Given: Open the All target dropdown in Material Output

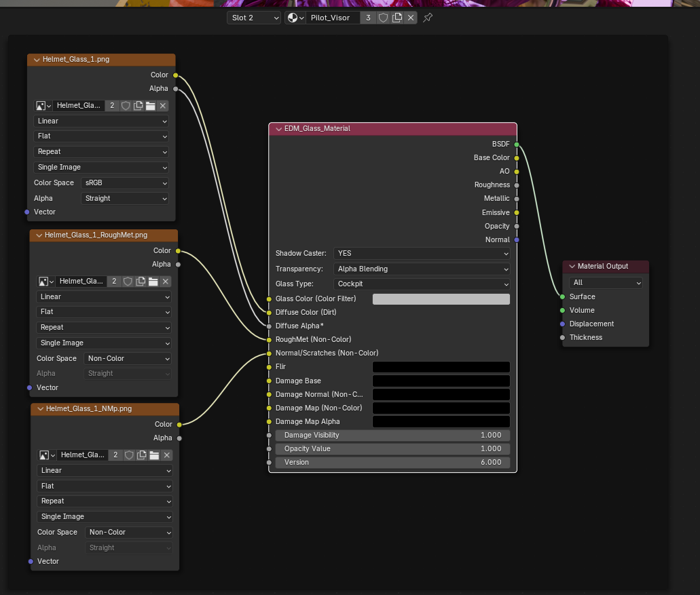Looking at the screenshot, I should (606, 283).
